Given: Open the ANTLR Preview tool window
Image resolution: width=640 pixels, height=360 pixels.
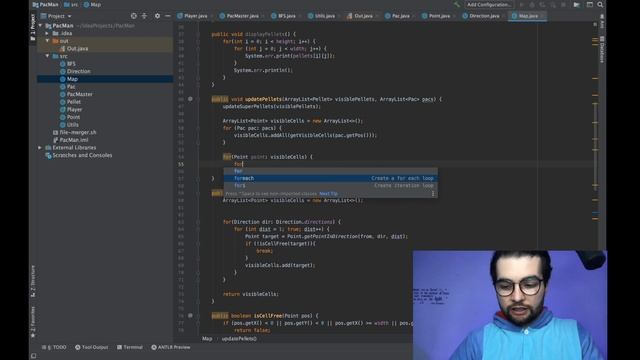Looking at the screenshot, I should coord(171,347).
